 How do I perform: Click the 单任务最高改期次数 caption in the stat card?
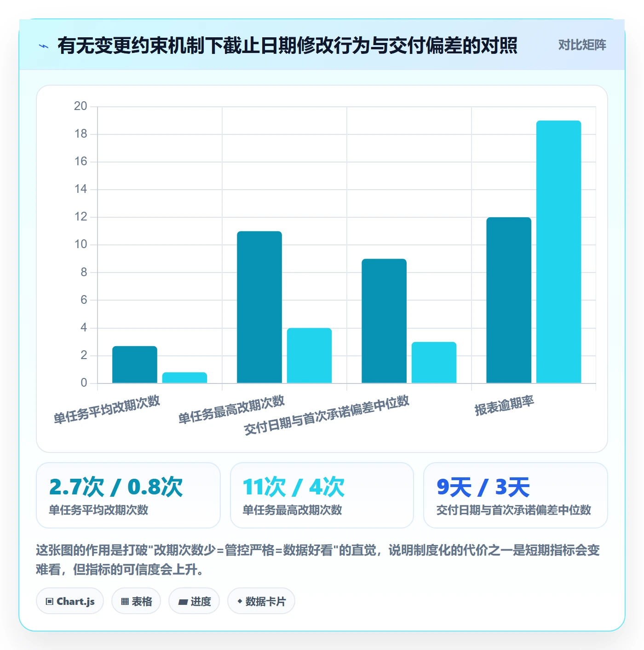293,510
